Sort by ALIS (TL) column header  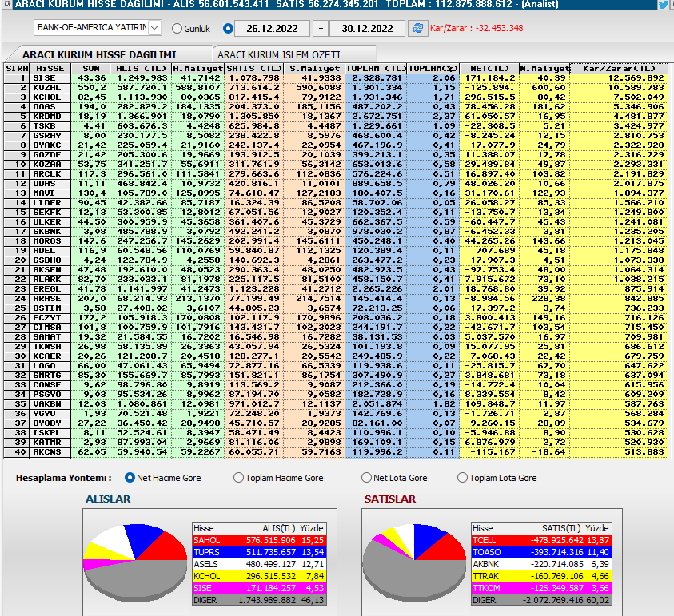[141, 68]
